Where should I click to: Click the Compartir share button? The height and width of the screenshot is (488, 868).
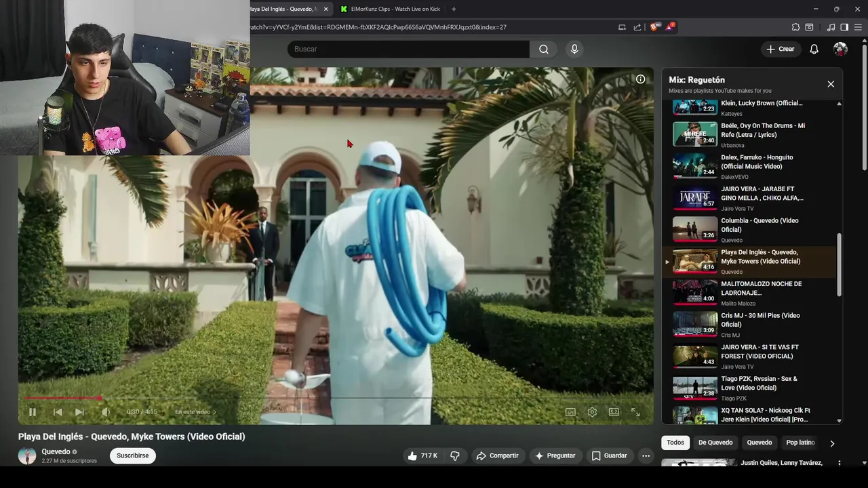pyautogui.click(x=497, y=455)
